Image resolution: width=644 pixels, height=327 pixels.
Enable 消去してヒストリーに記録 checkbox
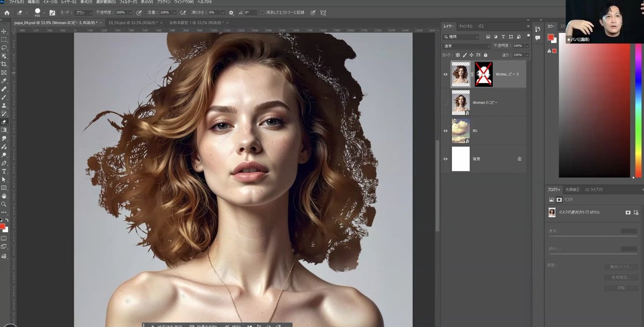(x=262, y=12)
